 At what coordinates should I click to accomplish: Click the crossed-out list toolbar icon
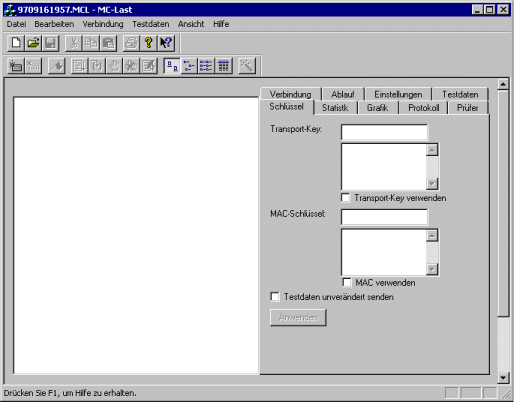pyautogui.click(x=149, y=66)
